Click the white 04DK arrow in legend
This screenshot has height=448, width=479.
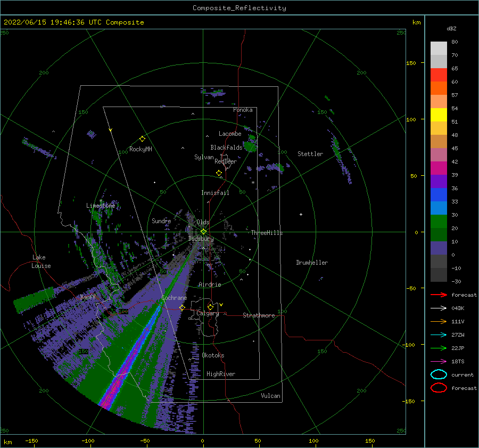(439, 308)
